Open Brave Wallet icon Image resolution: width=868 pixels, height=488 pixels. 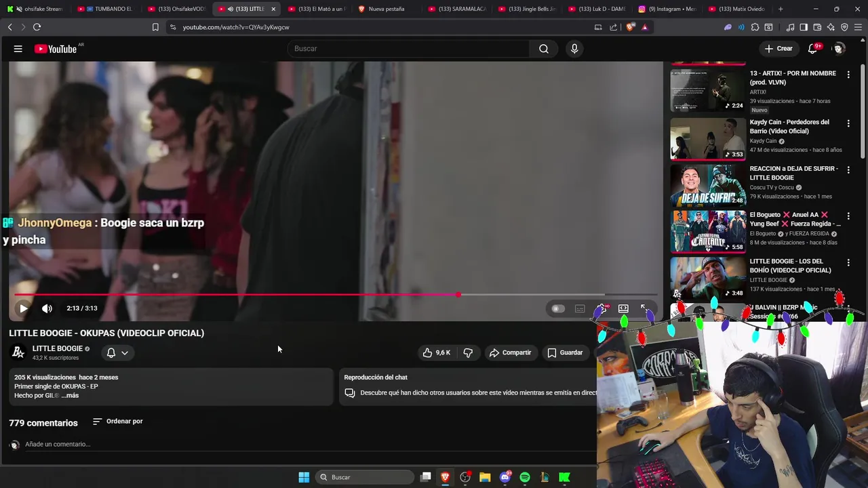point(817,27)
